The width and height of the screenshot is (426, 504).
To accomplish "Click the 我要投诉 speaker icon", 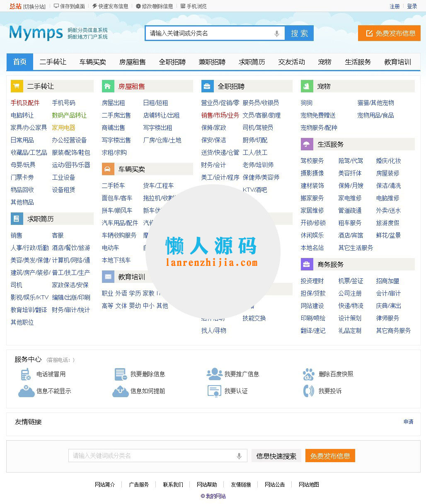I will point(308,391).
